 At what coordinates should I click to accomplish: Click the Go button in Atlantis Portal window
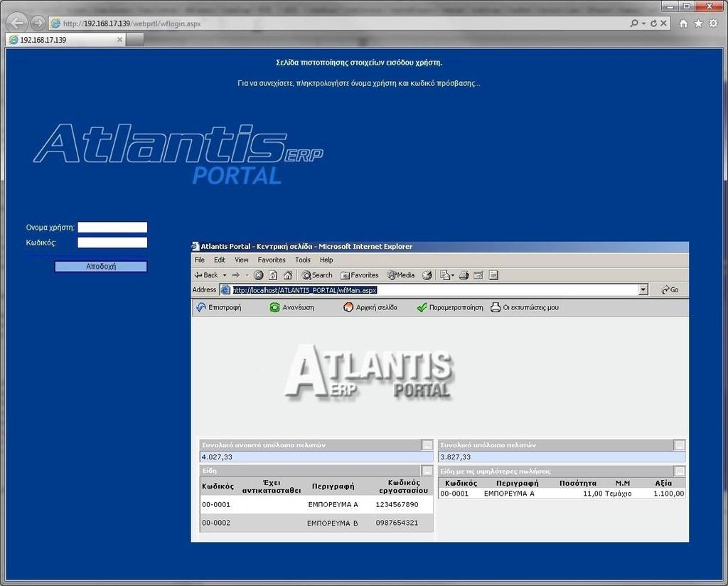click(x=670, y=289)
